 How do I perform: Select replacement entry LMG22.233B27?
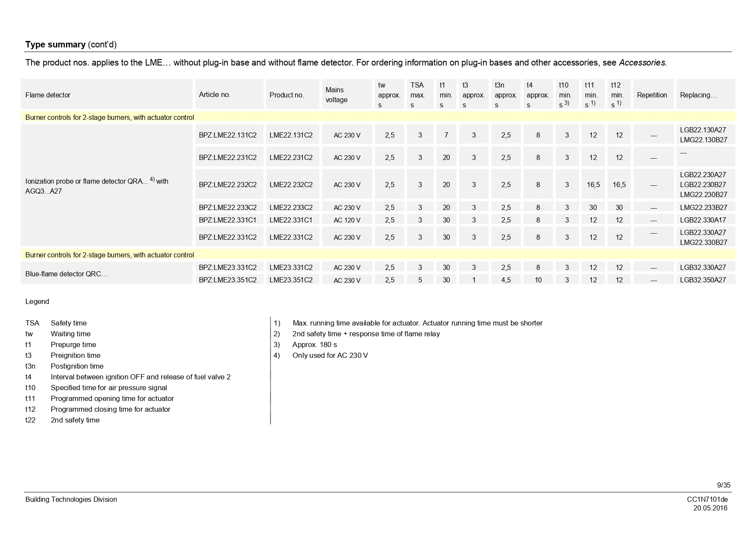coord(703,207)
